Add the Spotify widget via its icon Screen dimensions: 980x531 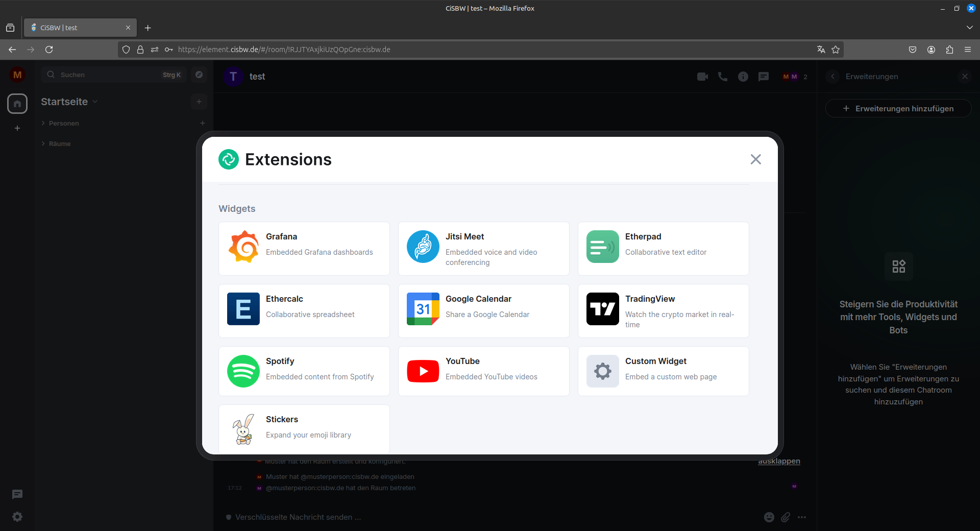tap(243, 371)
